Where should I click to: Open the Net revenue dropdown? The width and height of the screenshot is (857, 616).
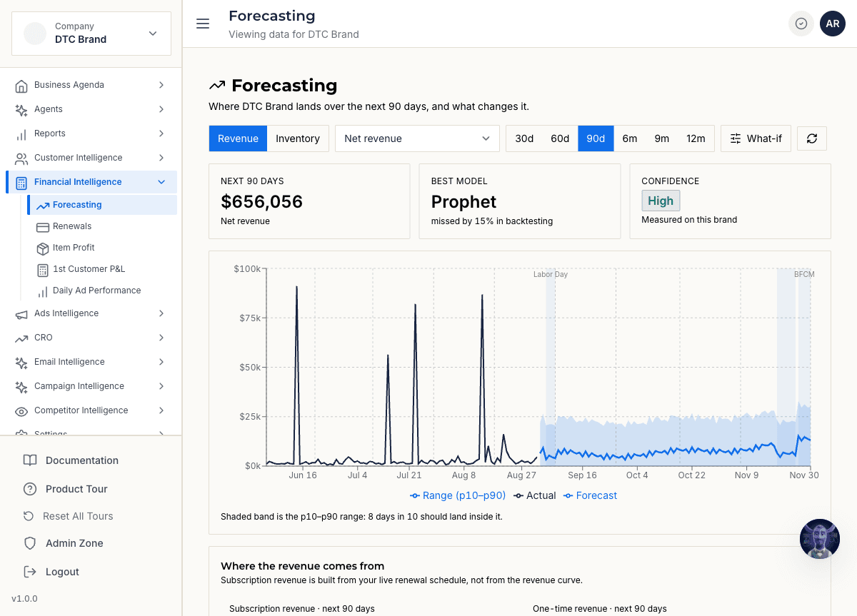[417, 138]
